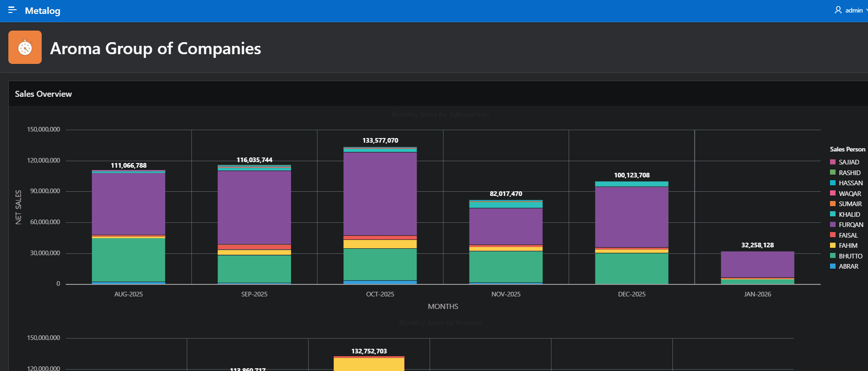Hide BHUTTO series from chart
This screenshot has height=371, width=868.
pyautogui.click(x=850, y=256)
